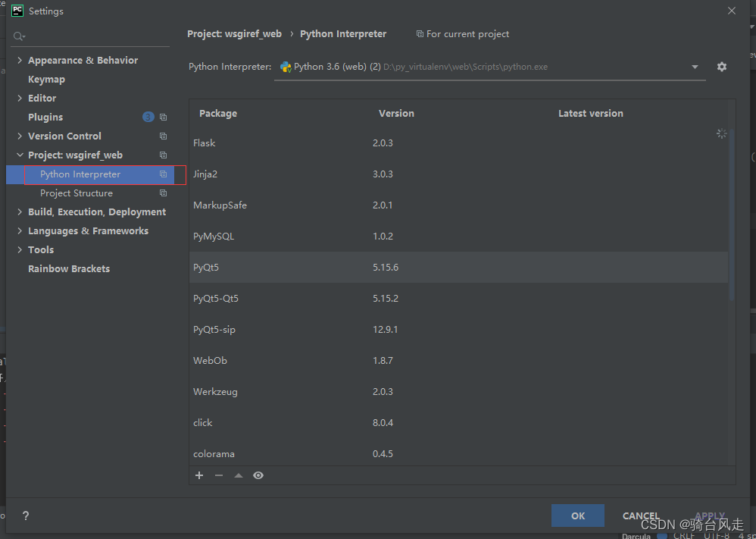
Task: Click version 1.8.7 cell
Action: (383, 360)
